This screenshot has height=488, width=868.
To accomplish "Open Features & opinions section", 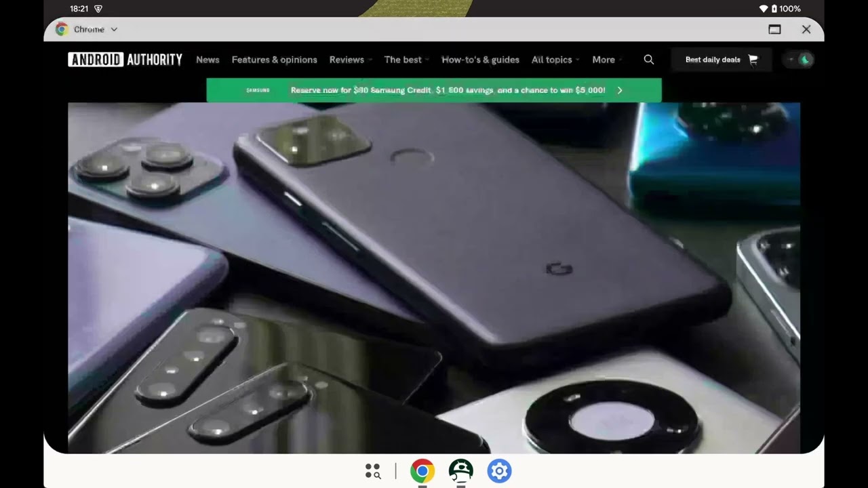I will [x=274, y=60].
